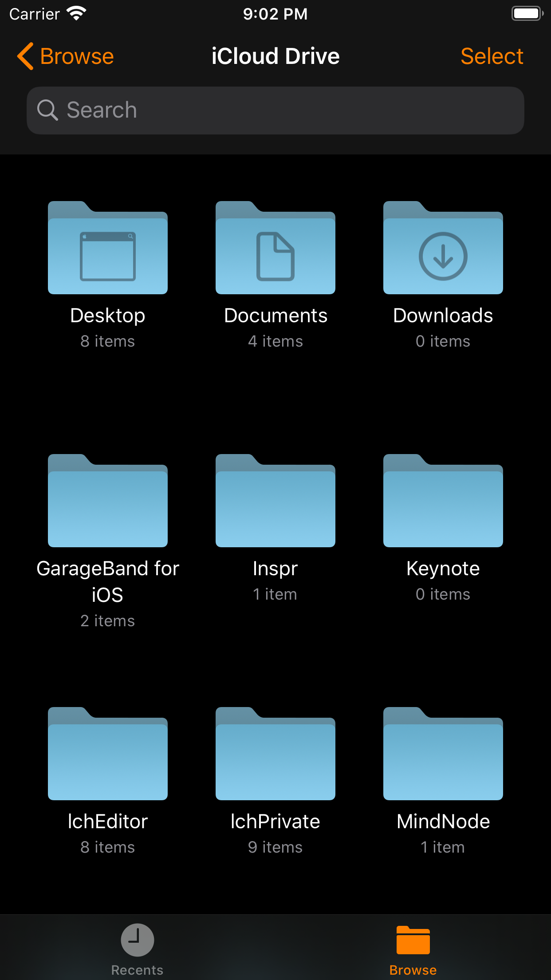Tap "1 item" under MindNode

443,847
